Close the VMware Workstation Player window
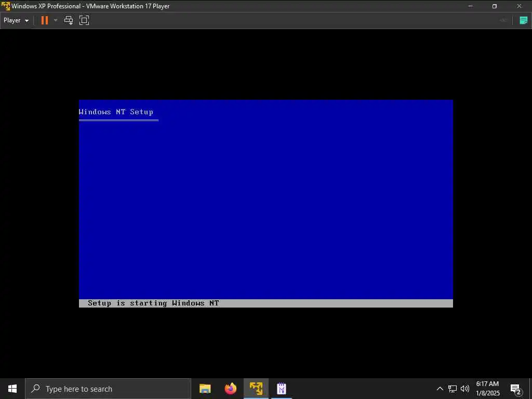This screenshot has width=532, height=399. (519, 6)
